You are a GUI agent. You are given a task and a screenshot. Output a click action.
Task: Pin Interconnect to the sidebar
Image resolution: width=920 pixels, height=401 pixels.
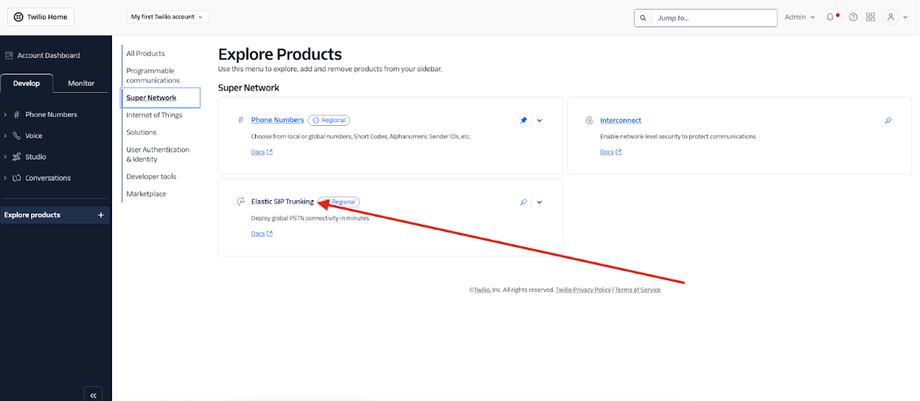(x=888, y=120)
